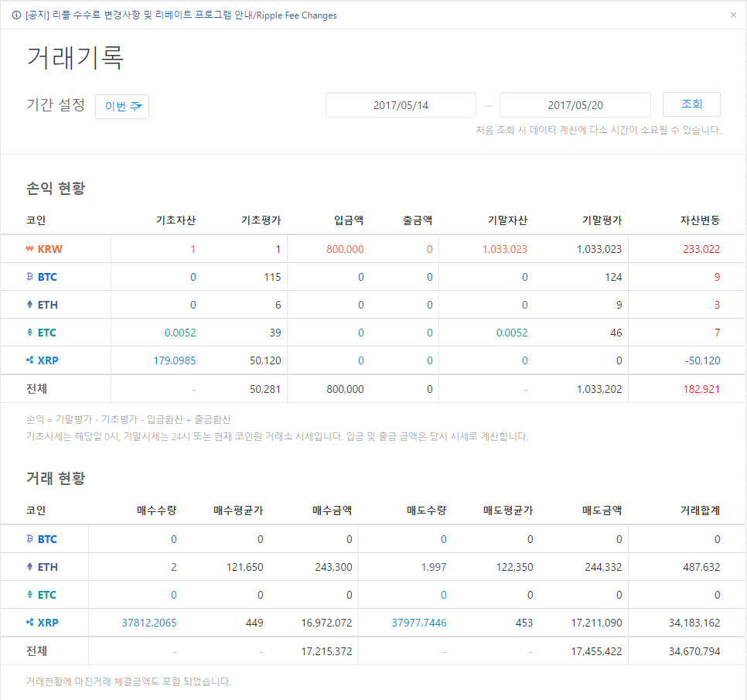The height and width of the screenshot is (700, 747).
Task: Click XRP sell quantity 37977.7446
Action: (419, 623)
